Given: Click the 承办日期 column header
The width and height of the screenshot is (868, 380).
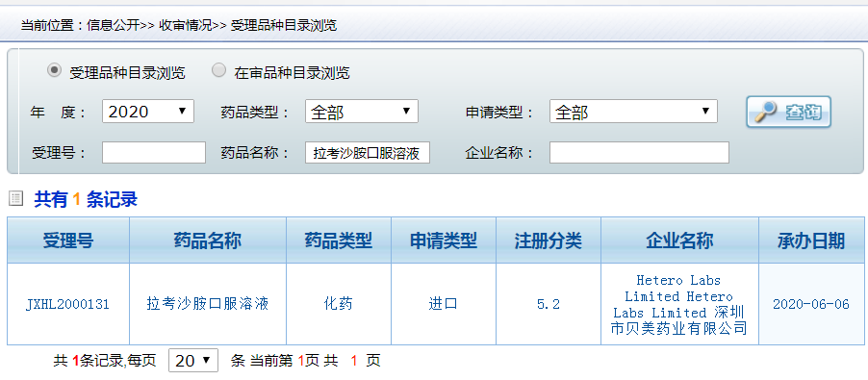Looking at the screenshot, I should click(811, 241).
